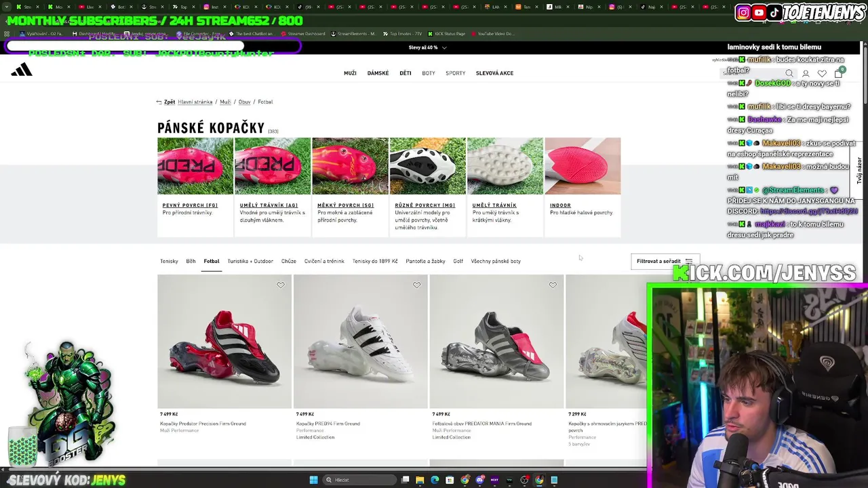This screenshot has width=868, height=488.
Task: Open Microsoft Edge from the taskbar
Action: coord(435,480)
